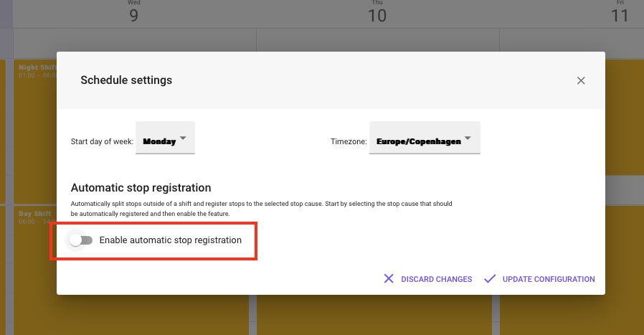644x335 pixels.
Task: Click the Thu 10 day header
Action: [377, 12]
